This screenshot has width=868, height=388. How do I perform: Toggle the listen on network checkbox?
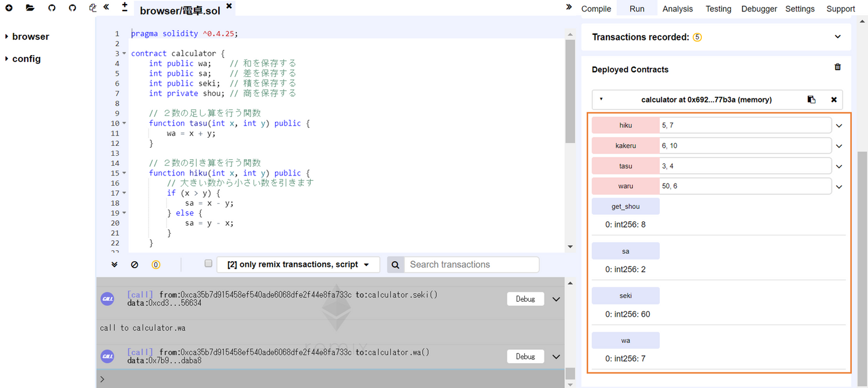[208, 263]
